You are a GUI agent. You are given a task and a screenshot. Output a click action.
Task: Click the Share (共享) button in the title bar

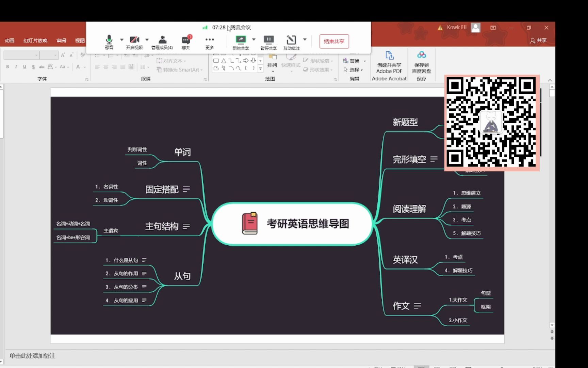[x=538, y=41]
